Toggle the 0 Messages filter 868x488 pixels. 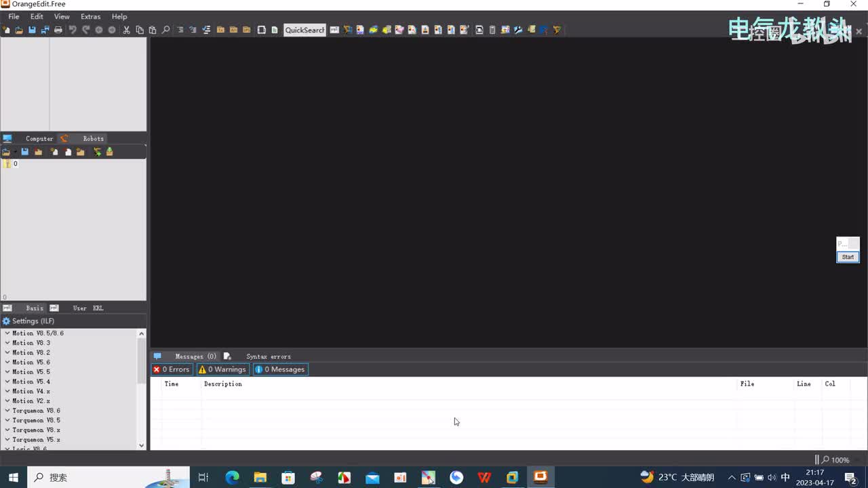[x=281, y=369]
